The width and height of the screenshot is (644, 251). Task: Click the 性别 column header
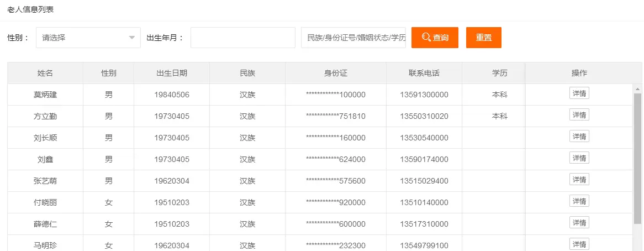point(108,73)
